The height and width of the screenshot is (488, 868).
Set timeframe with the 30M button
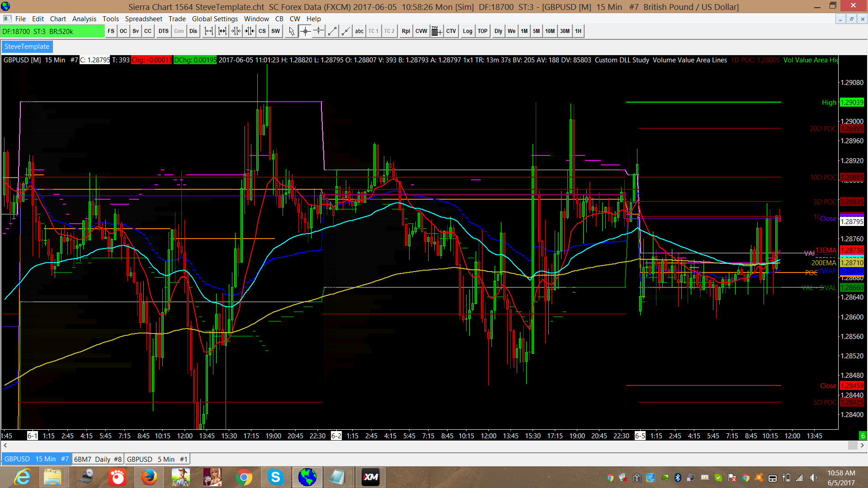tap(565, 31)
